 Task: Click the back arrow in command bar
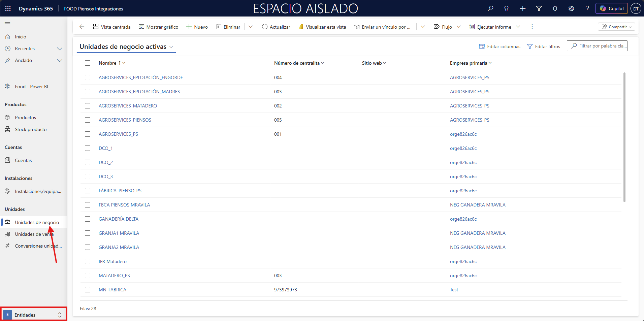tap(82, 27)
